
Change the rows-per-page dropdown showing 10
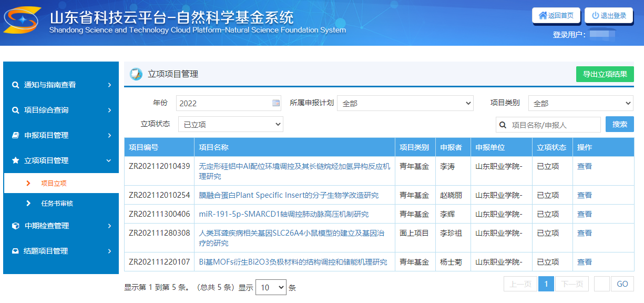[271, 287]
